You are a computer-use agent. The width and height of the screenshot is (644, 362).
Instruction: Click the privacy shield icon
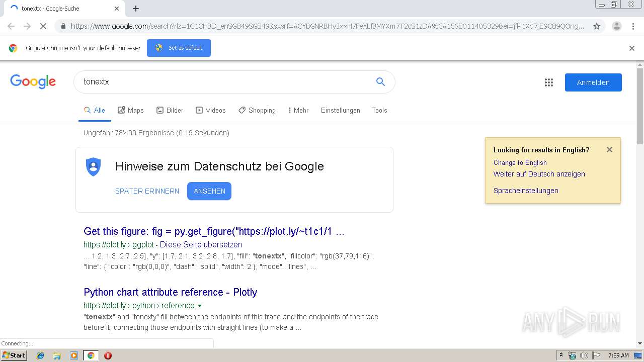click(94, 166)
